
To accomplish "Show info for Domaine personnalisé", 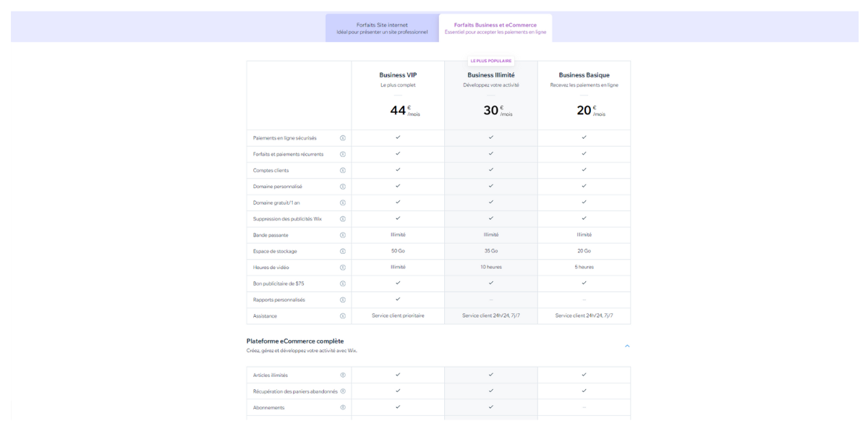I will [x=343, y=187].
